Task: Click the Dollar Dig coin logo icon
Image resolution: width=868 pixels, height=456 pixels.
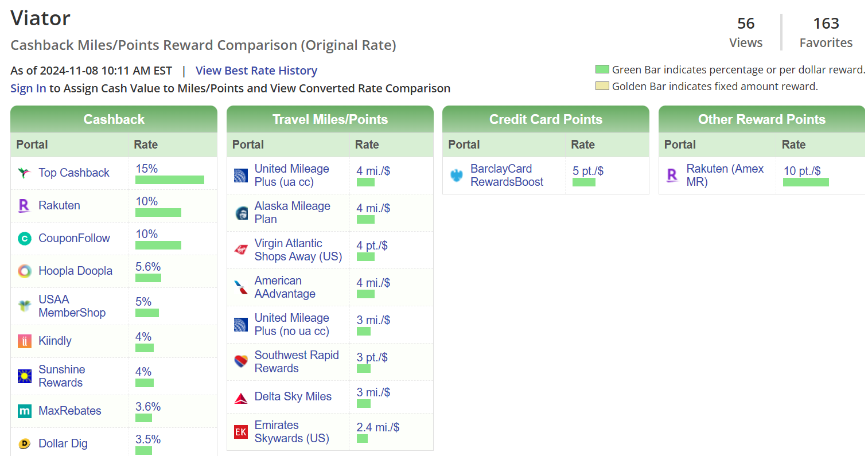Action: point(24,443)
